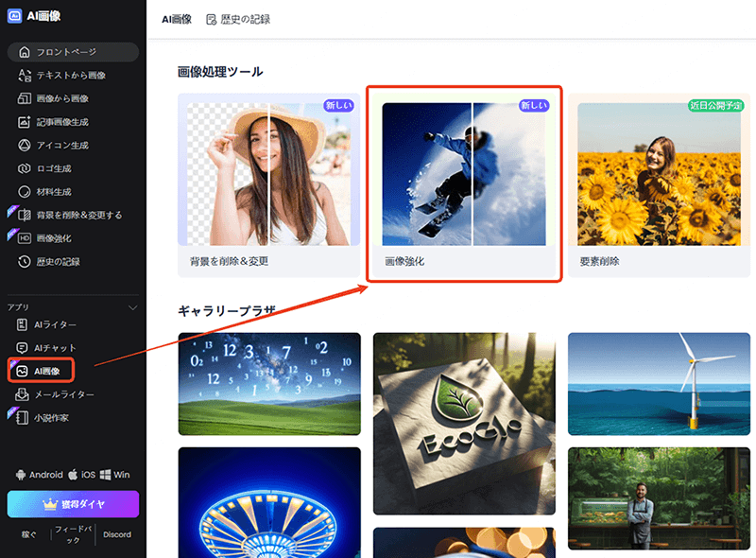
Task: Open the ロゴ生成 icon
Action: 25,168
